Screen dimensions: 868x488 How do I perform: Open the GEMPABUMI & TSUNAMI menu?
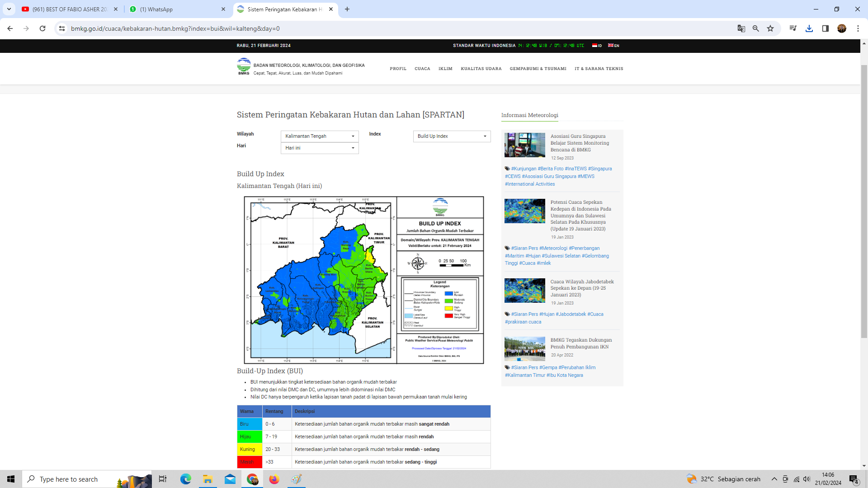tap(538, 69)
